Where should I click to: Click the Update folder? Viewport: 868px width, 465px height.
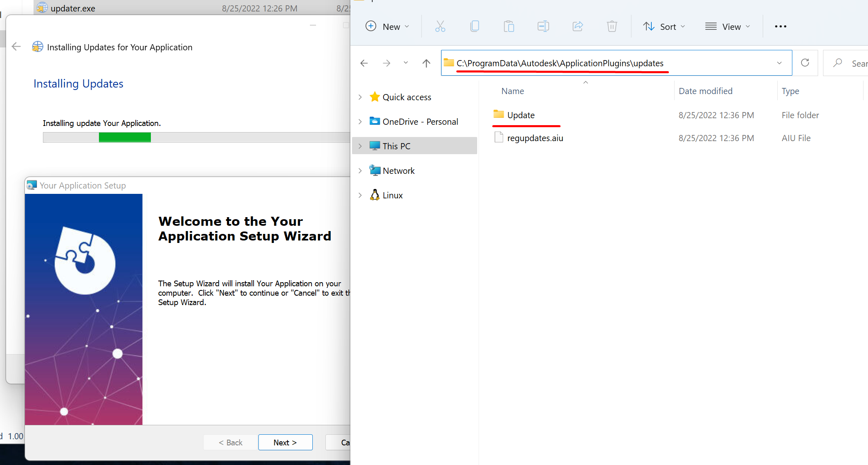[520, 114]
